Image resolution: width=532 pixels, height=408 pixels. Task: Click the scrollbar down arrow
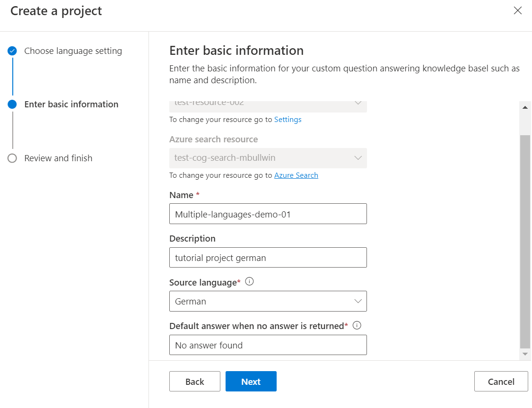(x=525, y=354)
